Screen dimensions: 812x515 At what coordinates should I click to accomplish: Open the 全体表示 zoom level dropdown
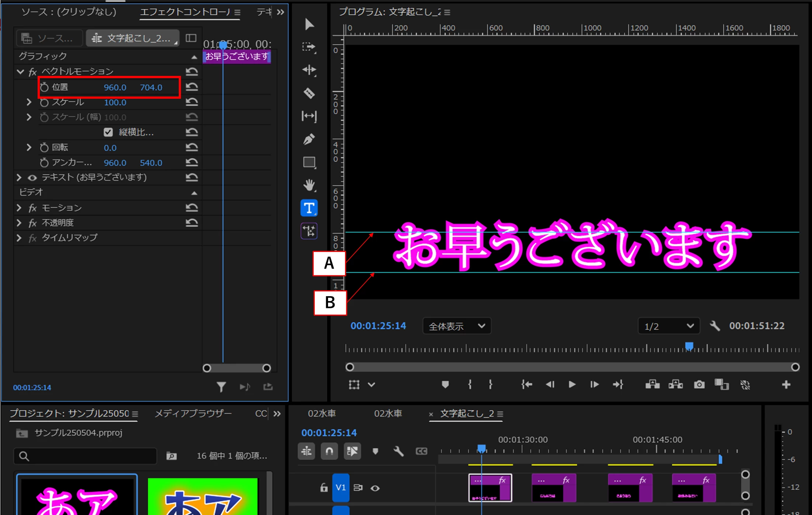pyautogui.click(x=457, y=326)
